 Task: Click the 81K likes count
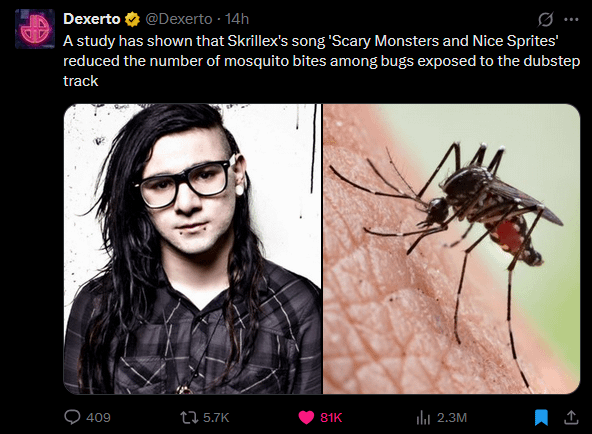[331, 417]
